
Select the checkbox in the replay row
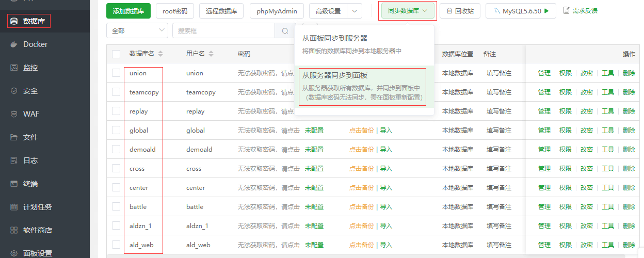(116, 111)
